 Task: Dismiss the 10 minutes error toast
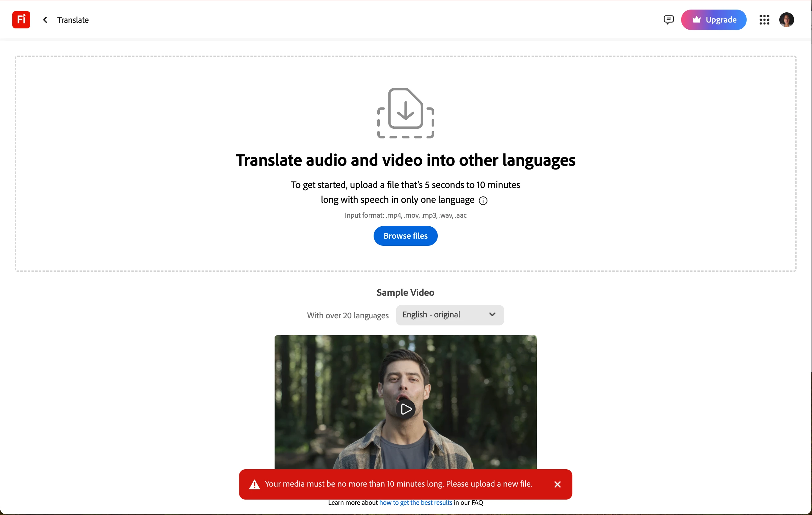coord(557,484)
